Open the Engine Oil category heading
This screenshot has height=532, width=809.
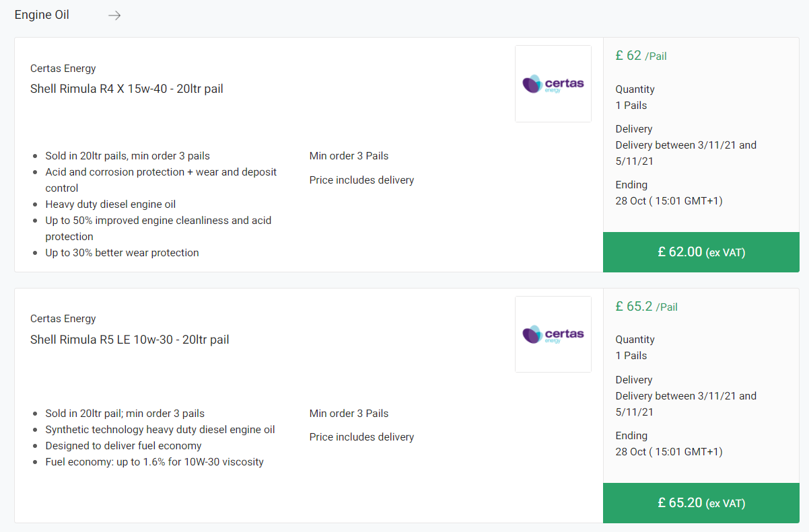coord(42,15)
